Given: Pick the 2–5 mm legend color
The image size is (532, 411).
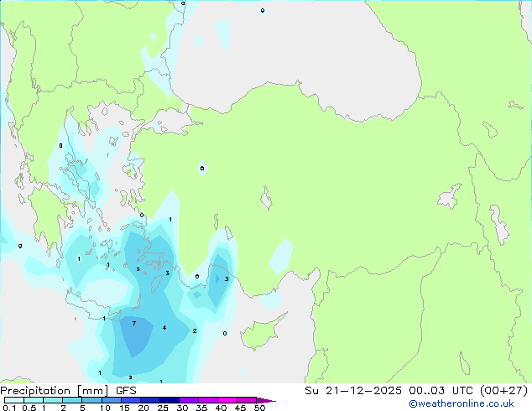Looking at the screenshot, I should [72, 400].
